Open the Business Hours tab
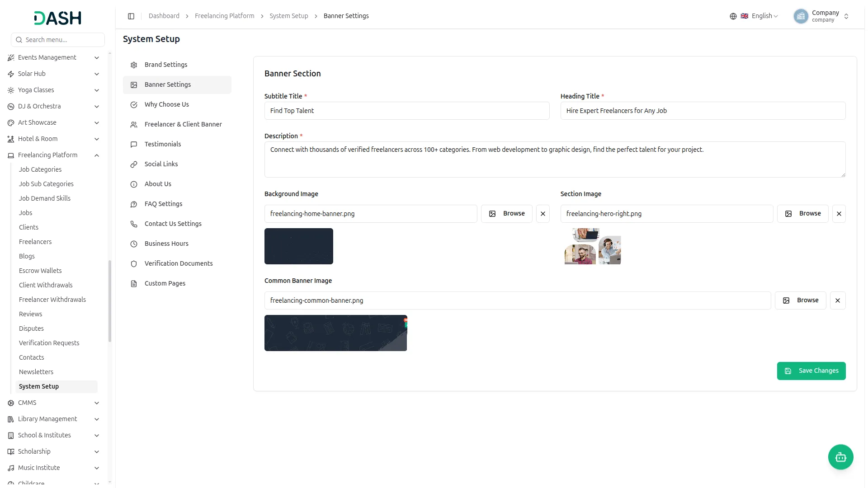 click(177, 244)
